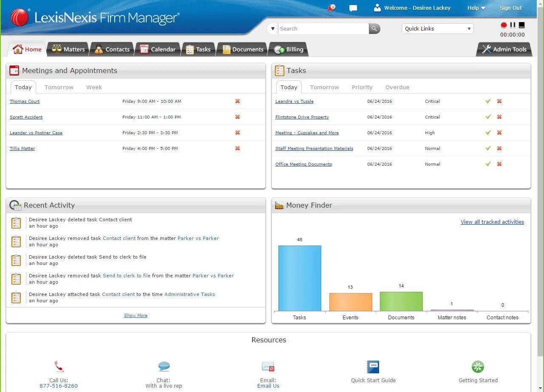Expand the Help menu
This screenshot has height=392, width=544.
(476, 8)
